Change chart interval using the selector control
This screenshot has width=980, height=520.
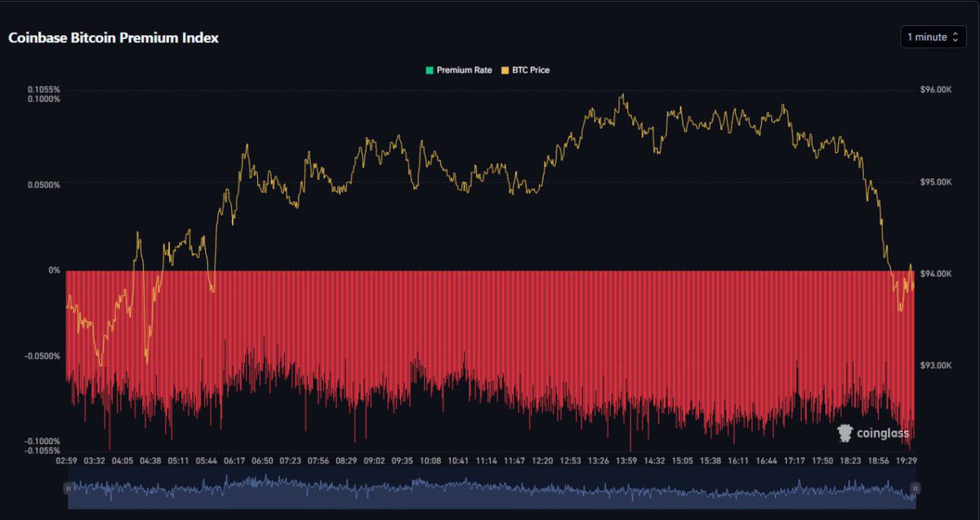coord(932,37)
